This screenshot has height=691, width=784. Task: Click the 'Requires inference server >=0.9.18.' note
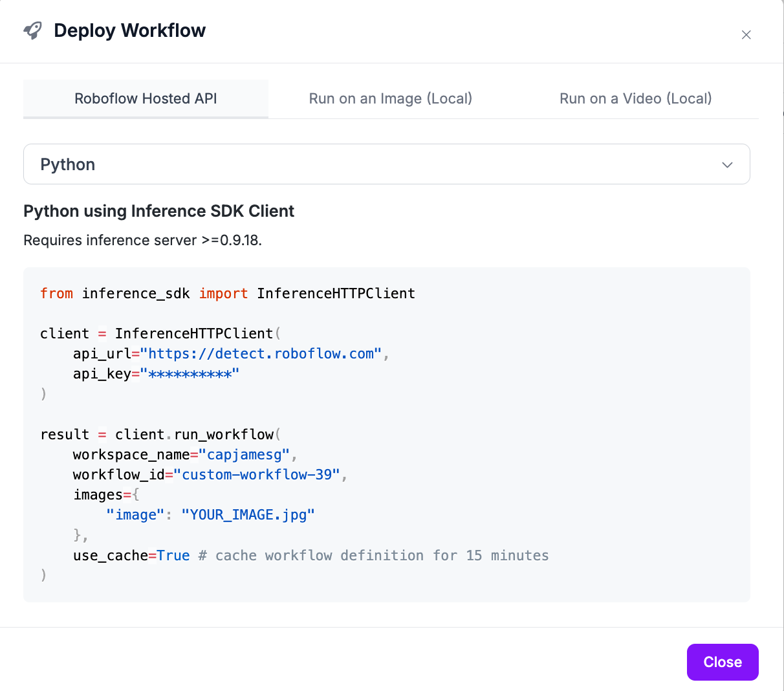142,240
